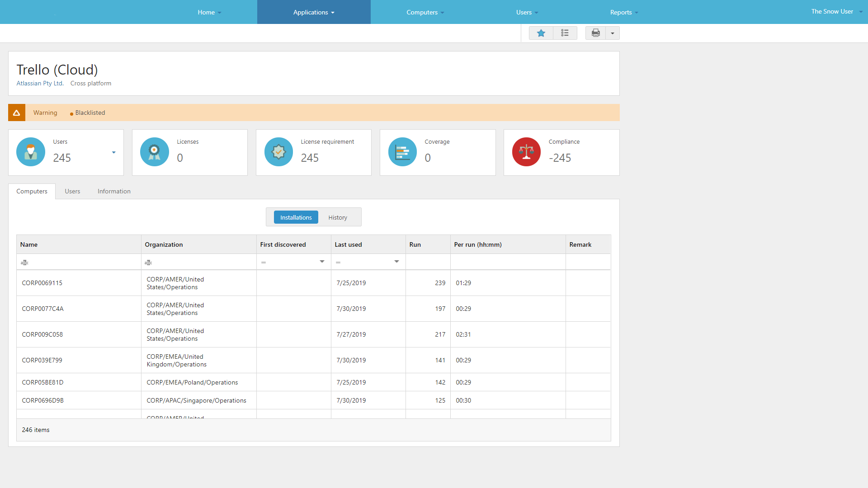Click the License requirement badge icon
Image resolution: width=868 pixels, height=488 pixels.
[x=278, y=152]
